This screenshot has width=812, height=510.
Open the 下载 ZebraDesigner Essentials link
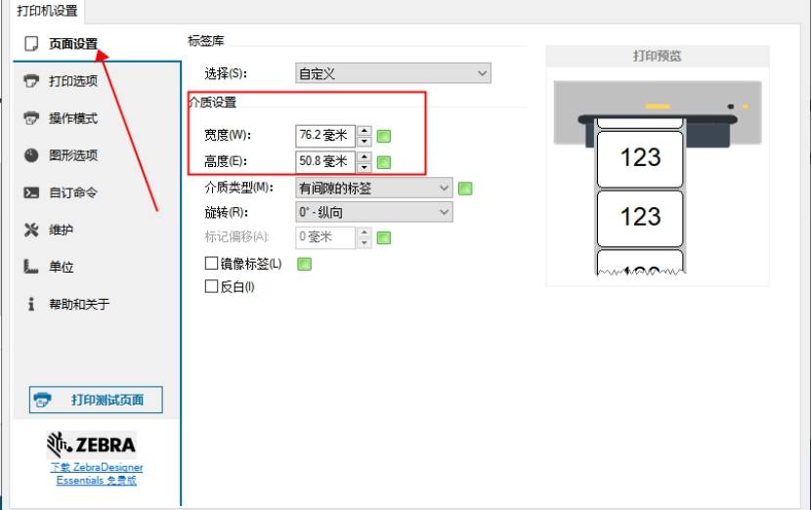(96, 474)
